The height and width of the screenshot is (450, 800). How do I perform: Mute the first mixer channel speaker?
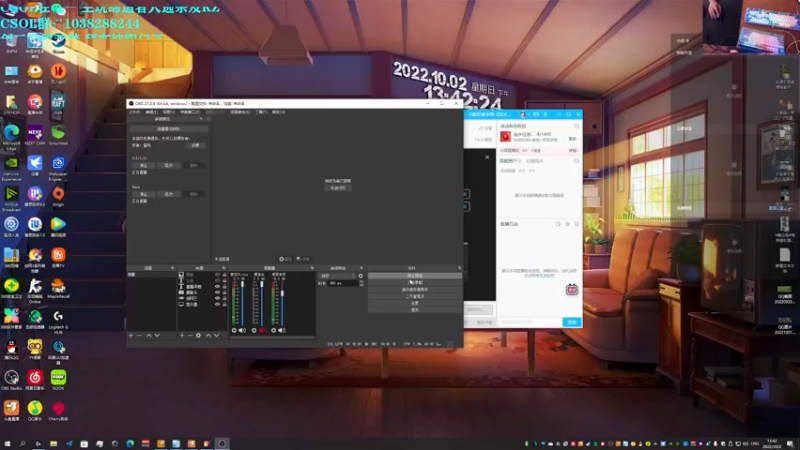pyautogui.click(x=242, y=331)
